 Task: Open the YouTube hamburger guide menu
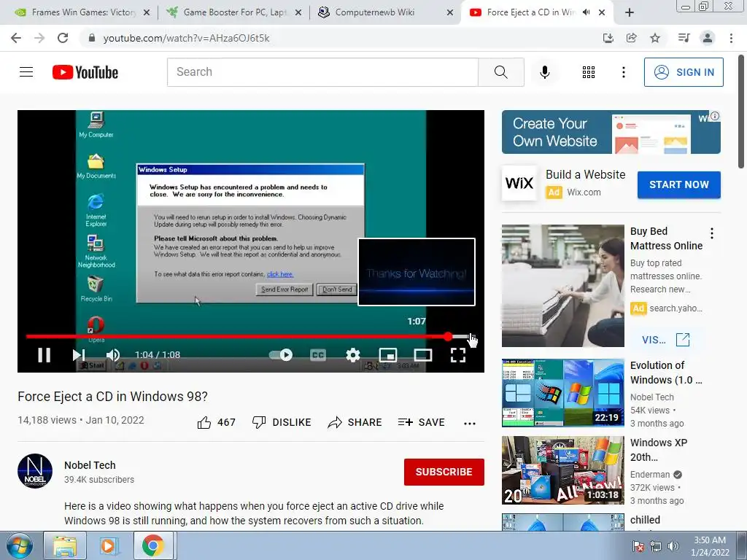(26, 72)
